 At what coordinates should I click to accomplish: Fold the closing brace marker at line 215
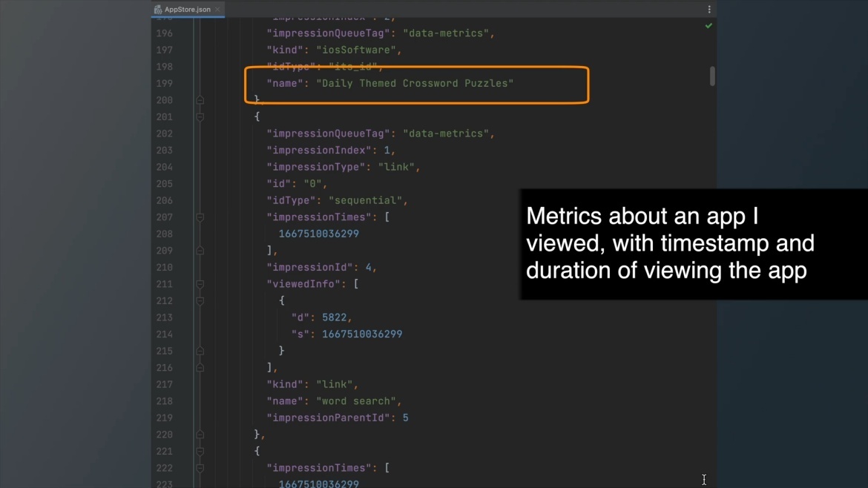click(200, 351)
